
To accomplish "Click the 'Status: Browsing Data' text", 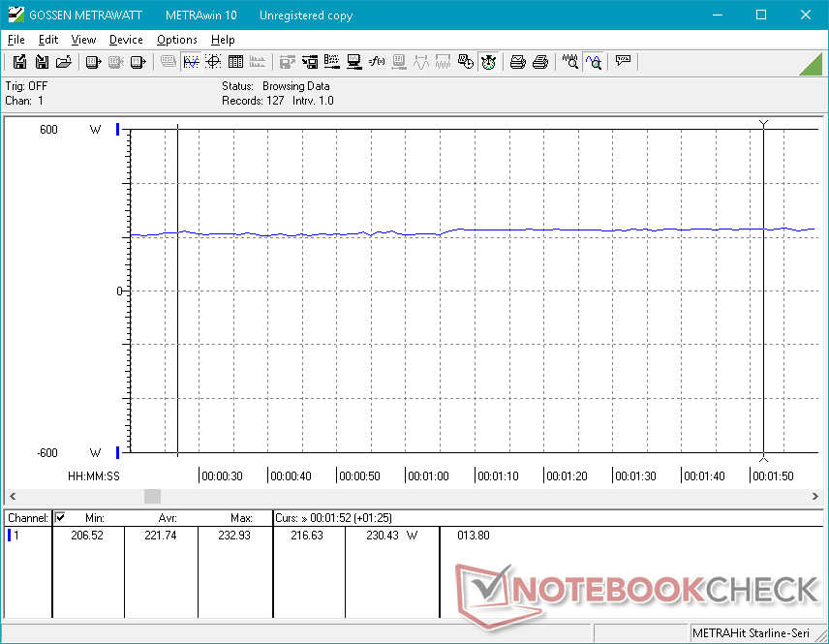I will [x=275, y=85].
